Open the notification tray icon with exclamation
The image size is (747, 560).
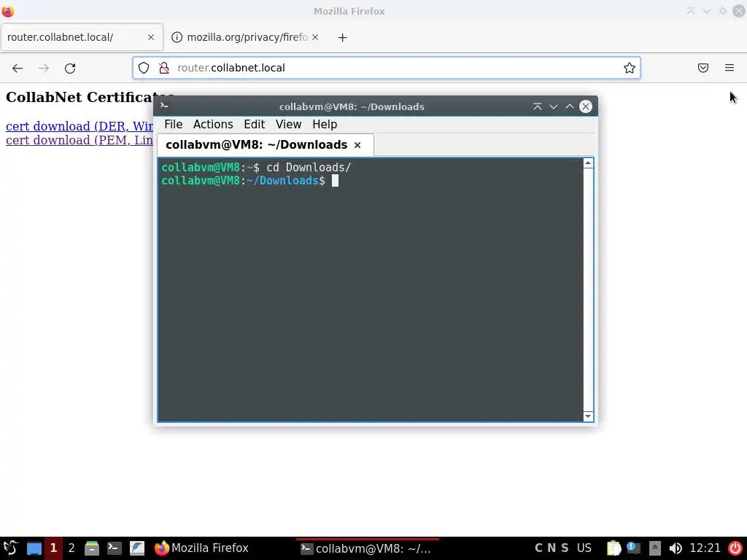click(634, 548)
